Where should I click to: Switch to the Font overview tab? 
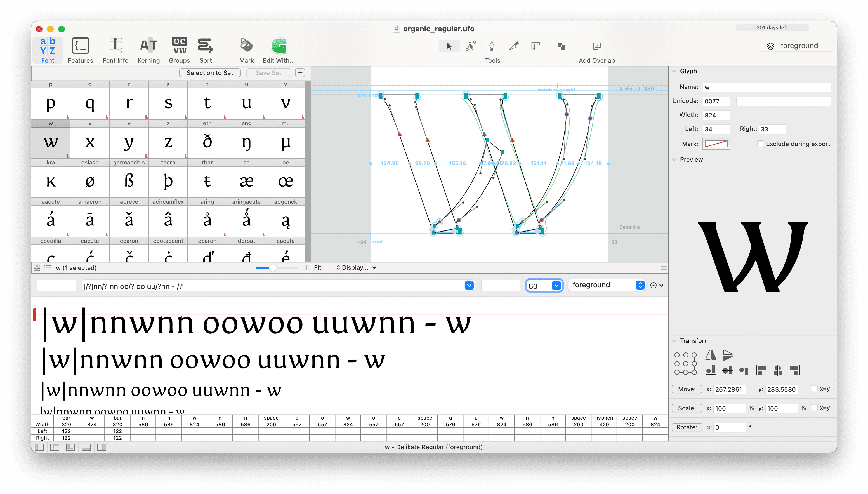tap(48, 50)
